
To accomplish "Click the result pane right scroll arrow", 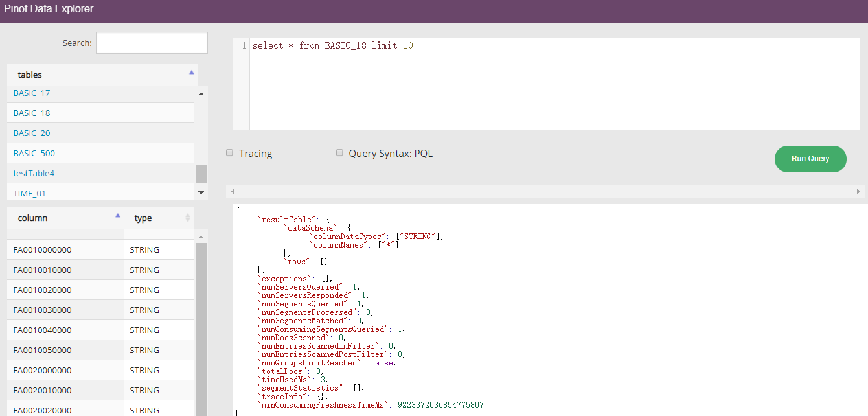I will [x=859, y=192].
